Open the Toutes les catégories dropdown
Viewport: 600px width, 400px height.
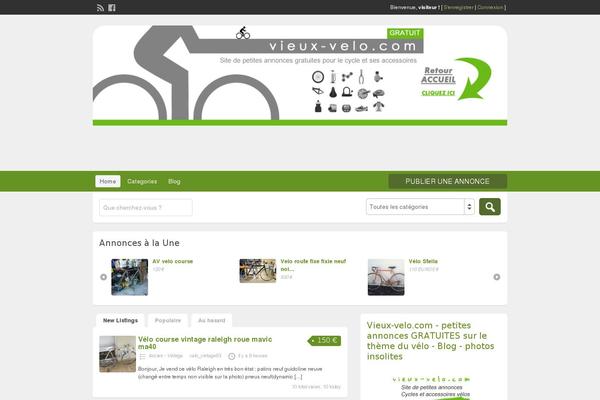coord(420,207)
